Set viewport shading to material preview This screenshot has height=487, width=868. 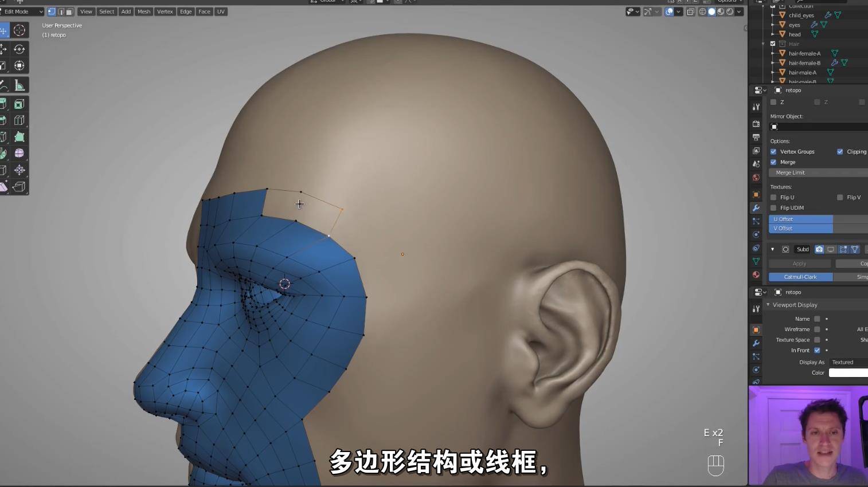[721, 11]
